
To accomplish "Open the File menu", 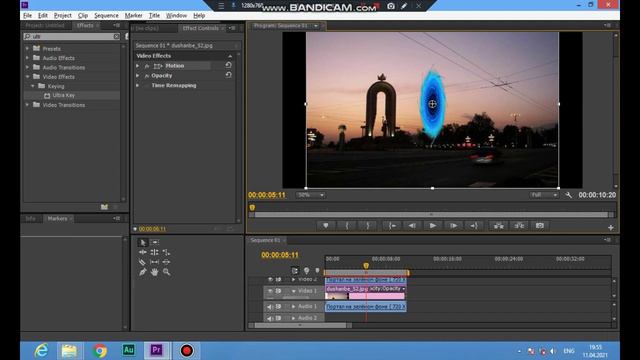I will pyautogui.click(x=27, y=16).
